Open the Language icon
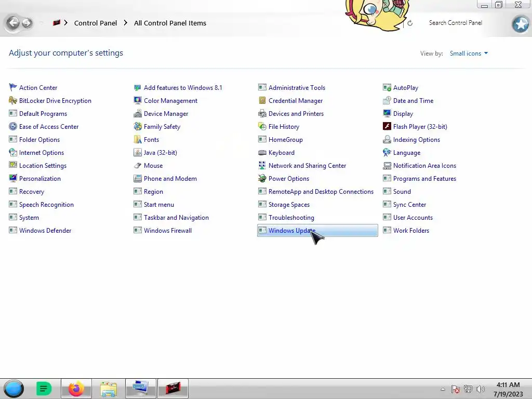This screenshot has height=399, width=532. 387,152
